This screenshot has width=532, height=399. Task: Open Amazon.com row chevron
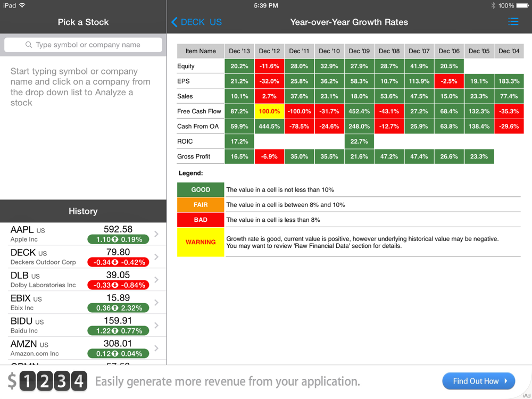(x=156, y=348)
